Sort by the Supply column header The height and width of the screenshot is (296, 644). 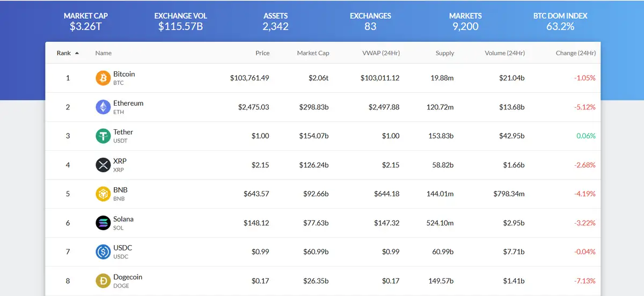coord(445,53)
